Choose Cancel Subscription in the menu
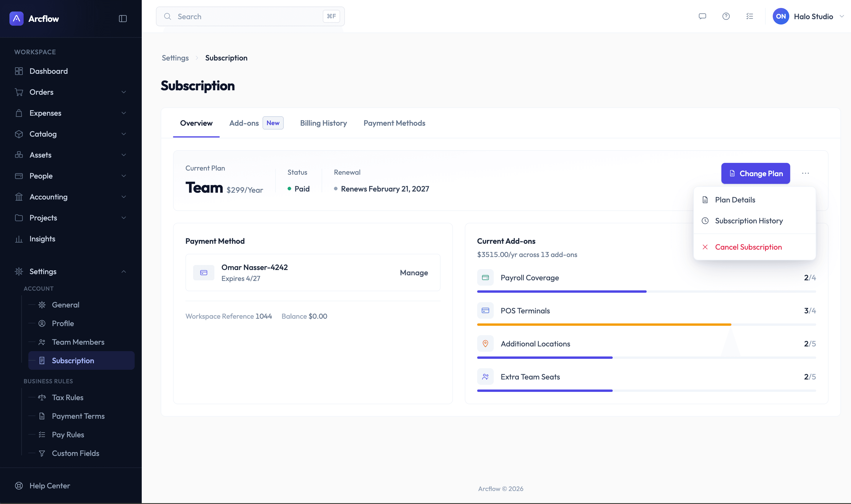Viewport: 851px width, 504px height. [x=754, y=247]
